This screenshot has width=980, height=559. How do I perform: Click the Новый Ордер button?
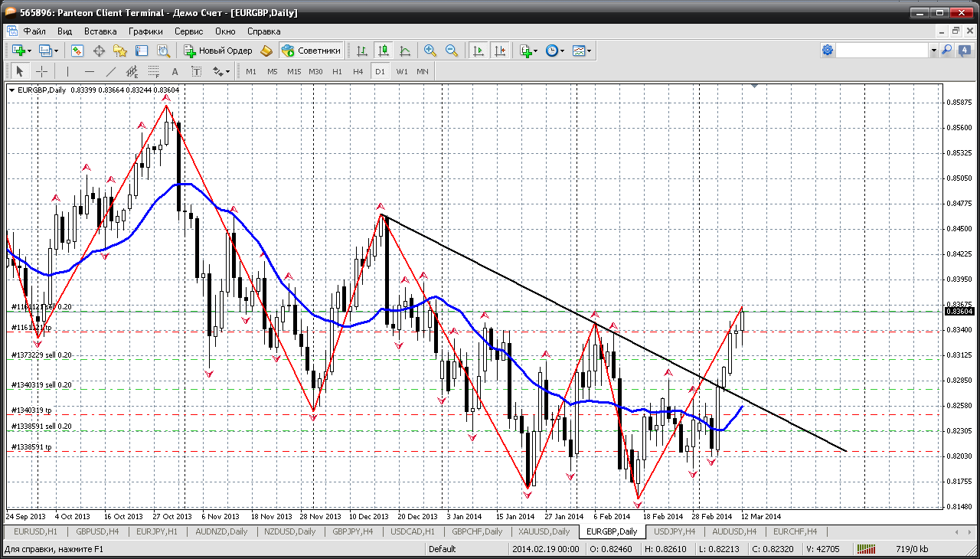click(x=218, y=51)
